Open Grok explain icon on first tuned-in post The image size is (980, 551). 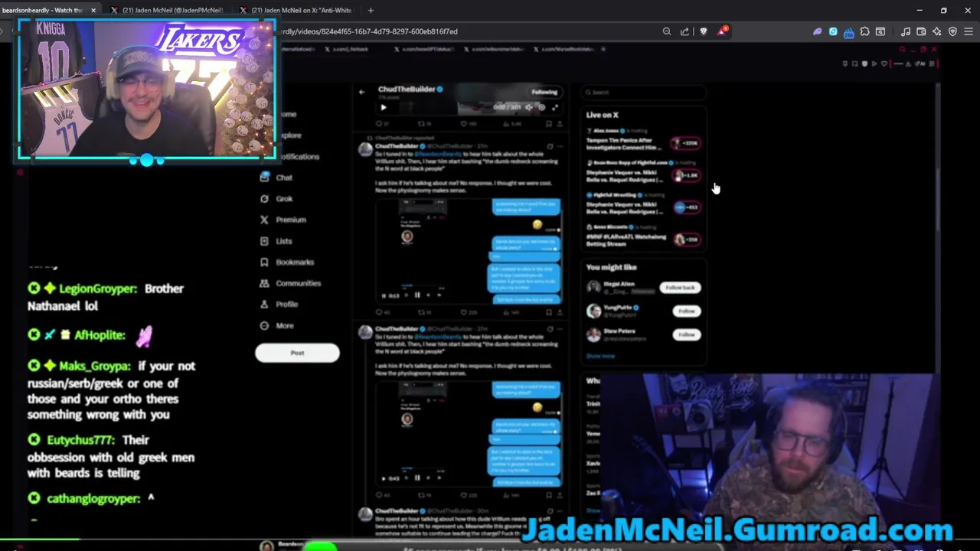click(x=550, y=146)
